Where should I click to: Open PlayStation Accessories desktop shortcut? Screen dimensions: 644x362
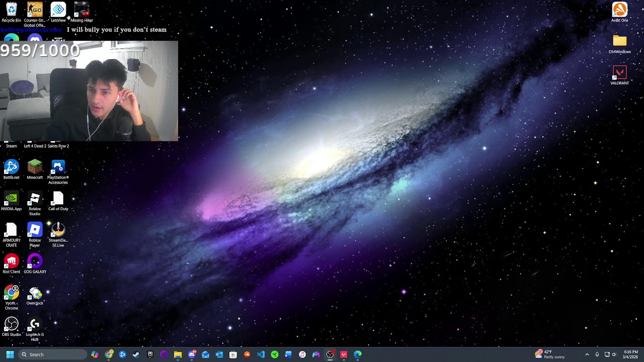[x=58, y=172]
